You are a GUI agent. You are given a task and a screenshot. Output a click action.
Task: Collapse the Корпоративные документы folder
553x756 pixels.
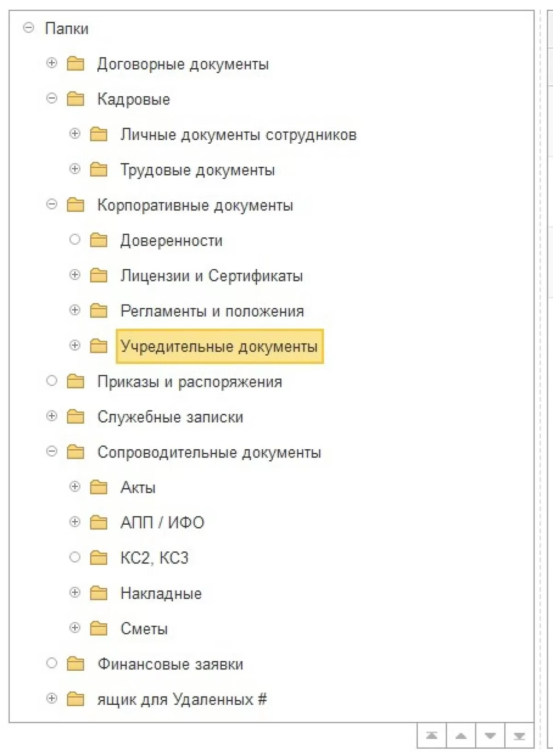pyautogui.click(x=52, y=205)
